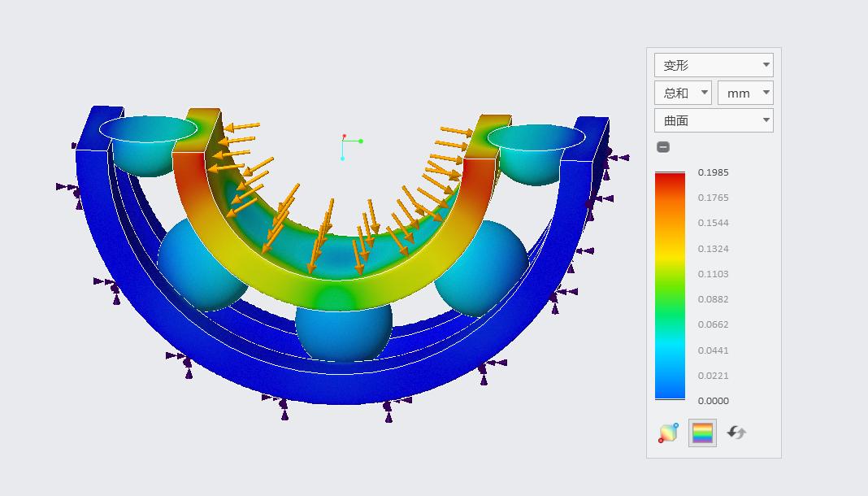Click the legend value 0.1324
Image resolution: width=868 pixels, height=496 pixels.
click(x=713, y=249)
